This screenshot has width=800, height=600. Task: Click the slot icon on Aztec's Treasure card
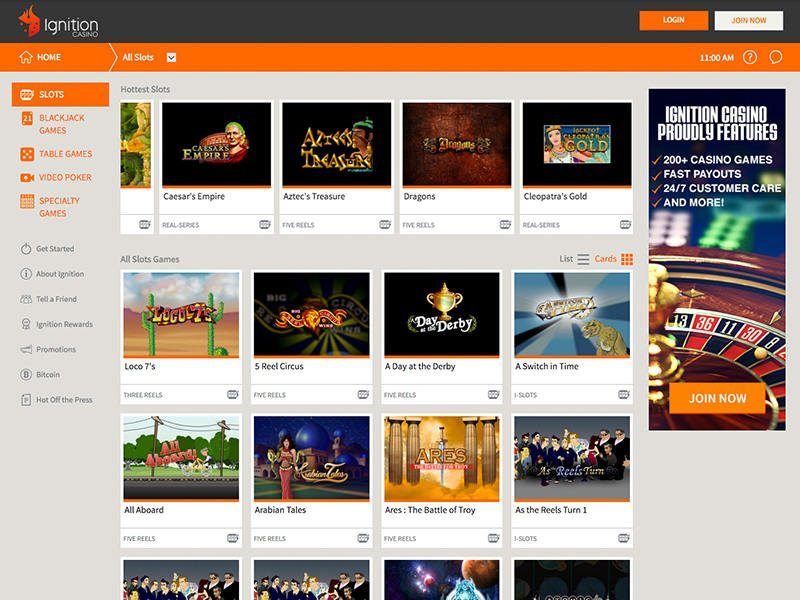click(x=385, y=224)
